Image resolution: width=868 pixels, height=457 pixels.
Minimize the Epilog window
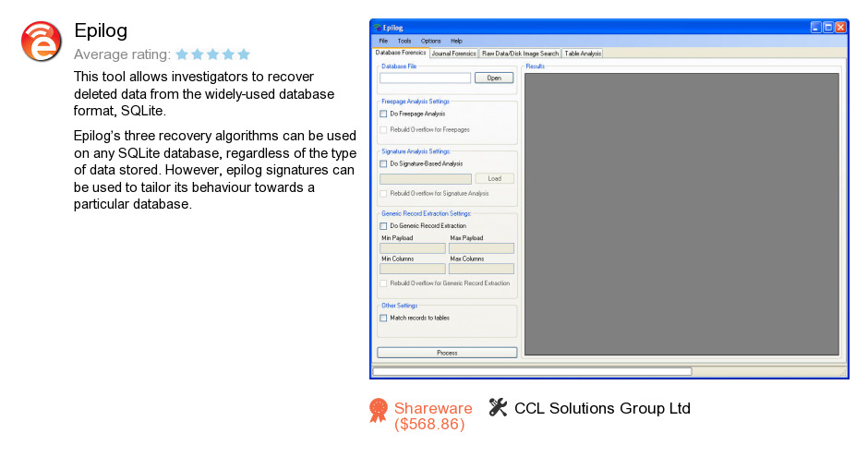tap(816, 27)
